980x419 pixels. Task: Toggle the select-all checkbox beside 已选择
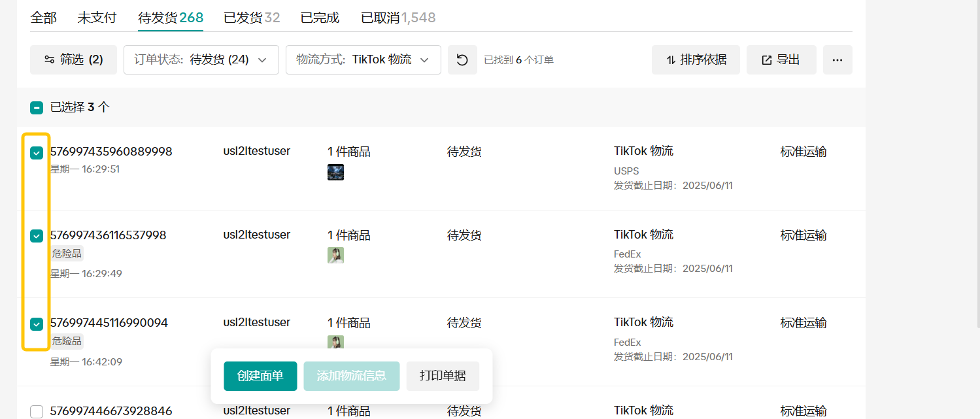(37, 108)
